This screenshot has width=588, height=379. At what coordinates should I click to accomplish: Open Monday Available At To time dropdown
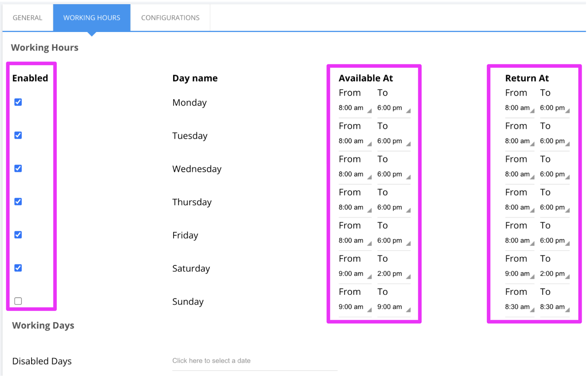pos(394,108)
